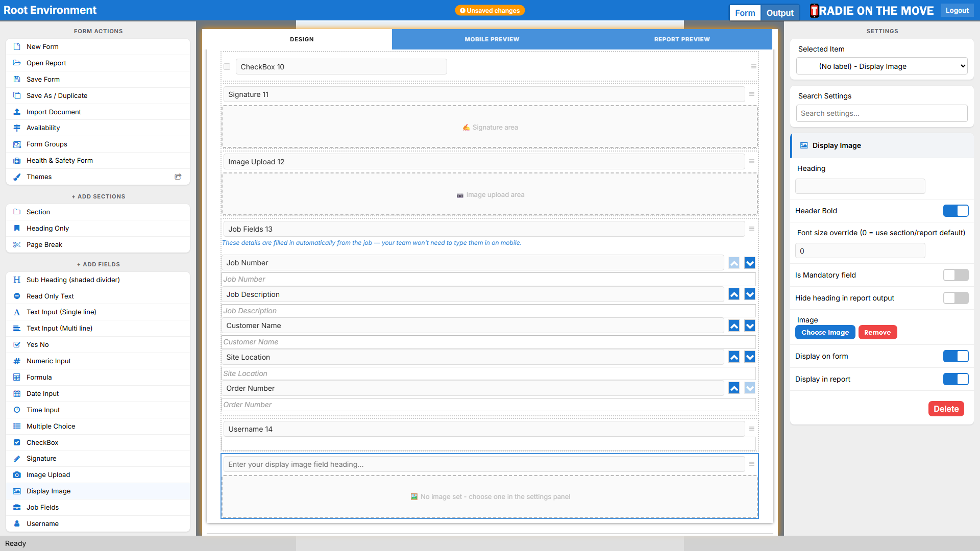This screenshot has height=551, width=980.
Task: Click the Logout button
Action: [x=957, y=10]
